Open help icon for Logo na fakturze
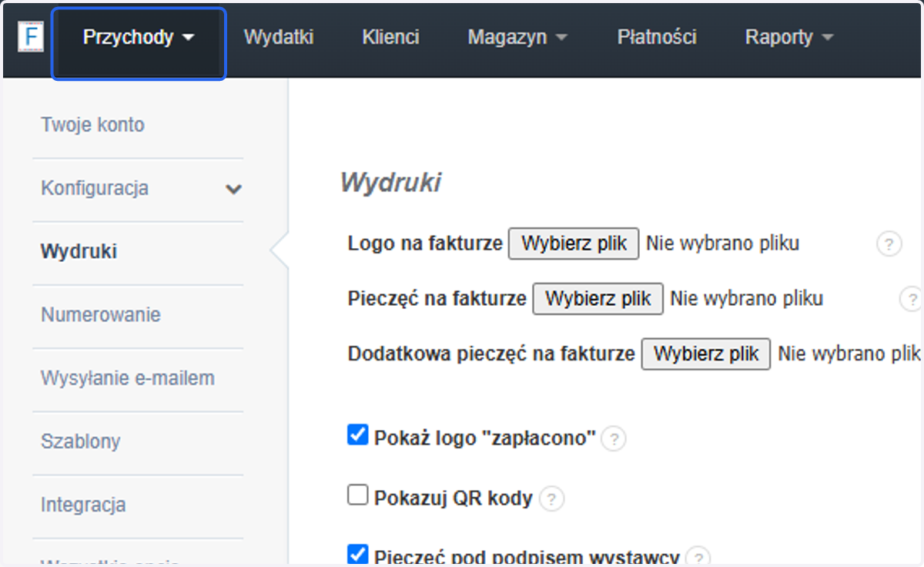The width and height of the screenshot is (924, 567). click(x=889, y=244)
